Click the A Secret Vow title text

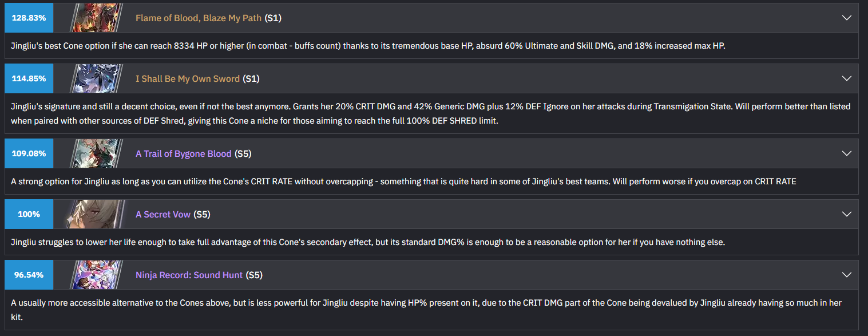162,214
